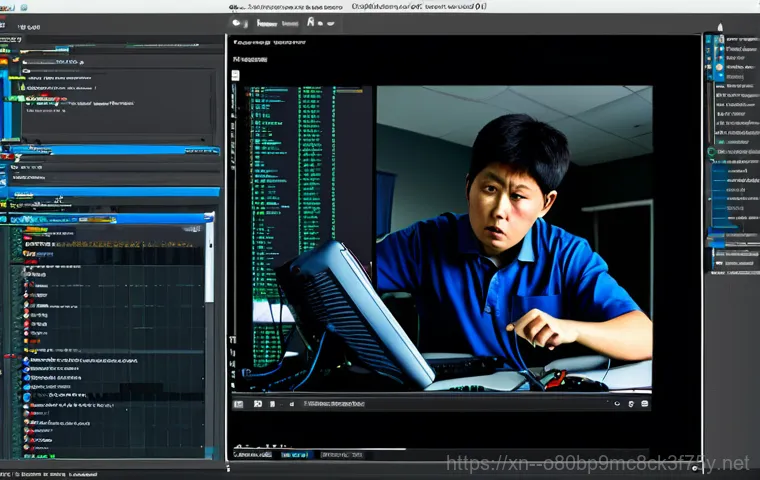Click the green circle icon in the right panel
This screenshot has width=760, height=480.
[712, 152]
